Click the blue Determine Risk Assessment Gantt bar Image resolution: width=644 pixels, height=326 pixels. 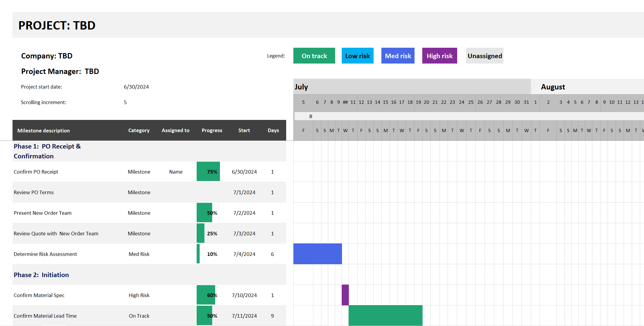(318, 254)
